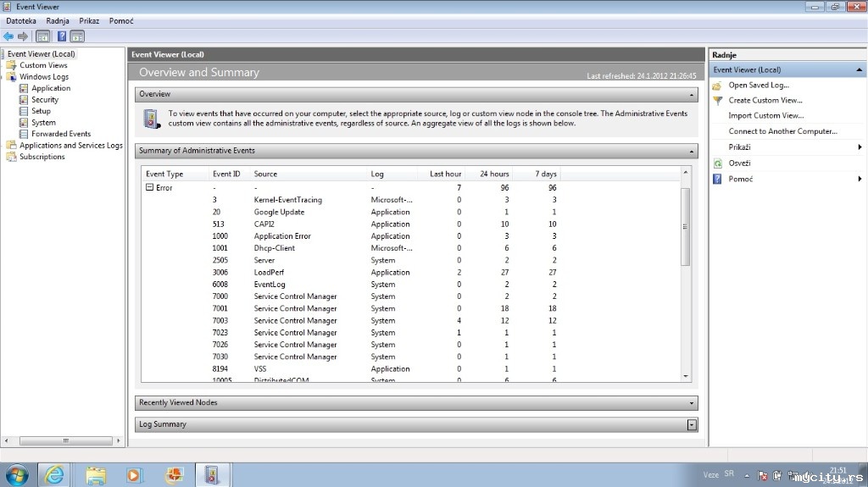Click the Show/Hide Console Tree toolbar icon

[42, 36]
